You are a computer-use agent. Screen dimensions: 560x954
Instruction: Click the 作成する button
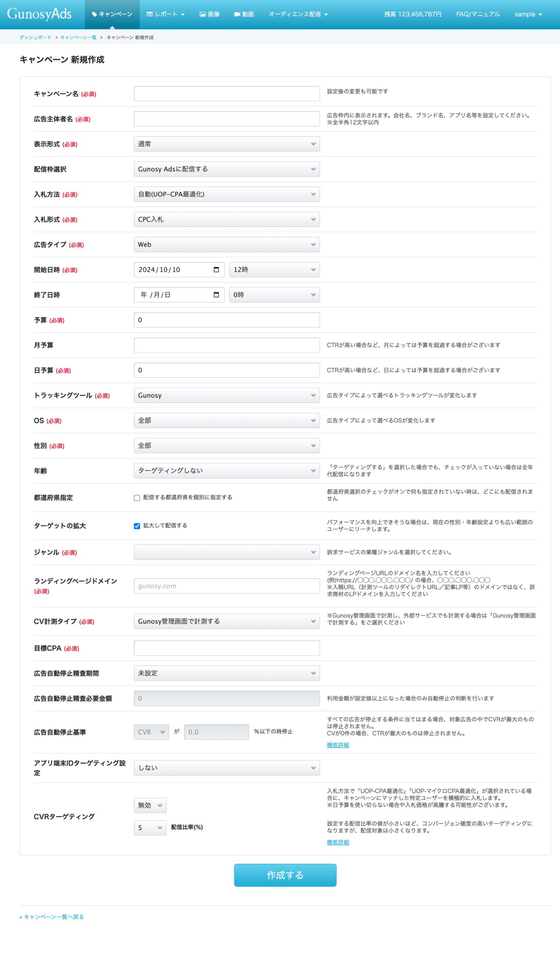pyautogui.click(x=285, y=875)
